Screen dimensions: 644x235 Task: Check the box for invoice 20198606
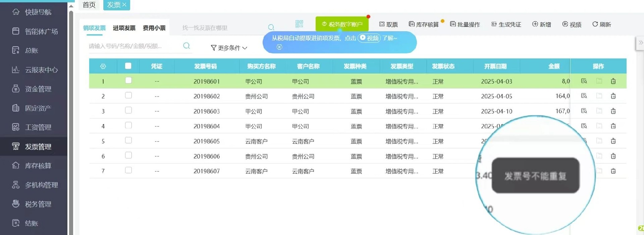tap(128, 155)
